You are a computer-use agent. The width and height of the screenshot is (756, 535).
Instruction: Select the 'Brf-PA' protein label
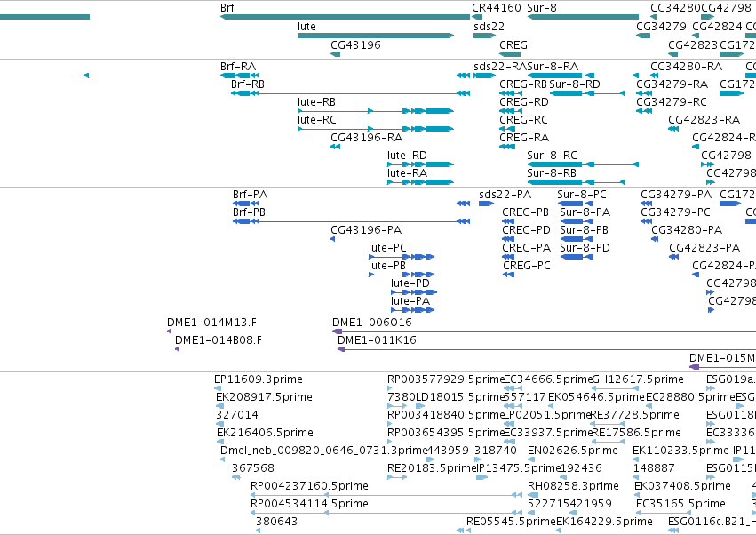(250, 195)
